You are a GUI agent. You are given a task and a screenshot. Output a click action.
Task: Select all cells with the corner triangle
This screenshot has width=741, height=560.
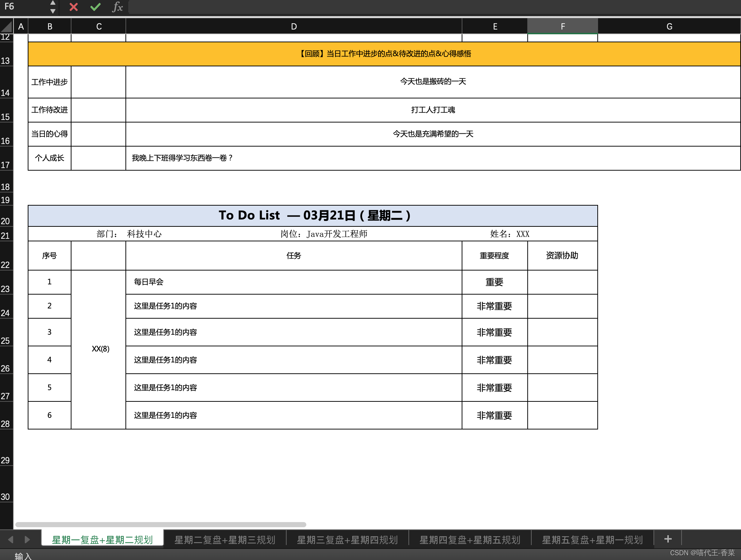7,27
